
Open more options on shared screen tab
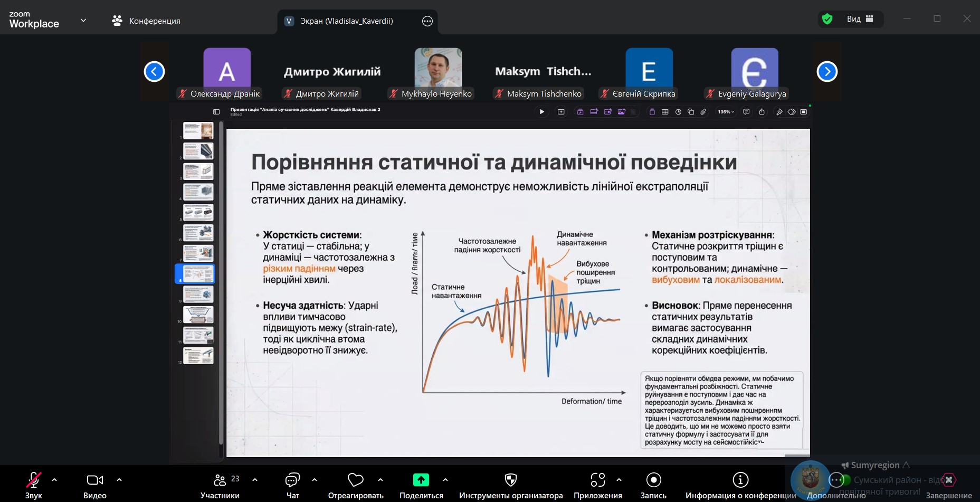click(427, 21)
